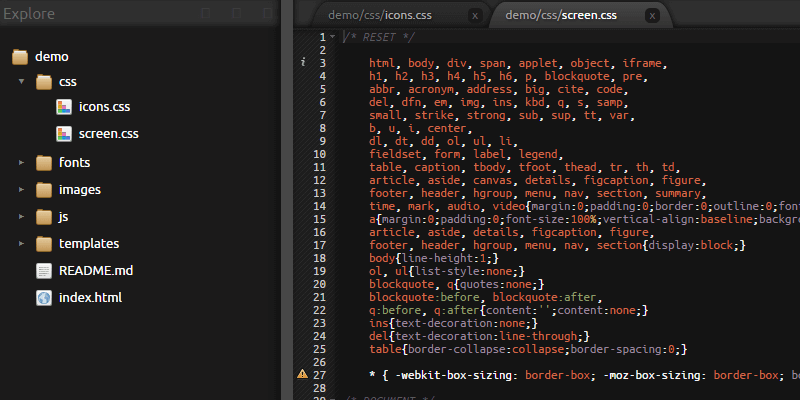Viewport: 800px width, 400px height.
Task: Expand the js folder arrow
Action: 21,216
